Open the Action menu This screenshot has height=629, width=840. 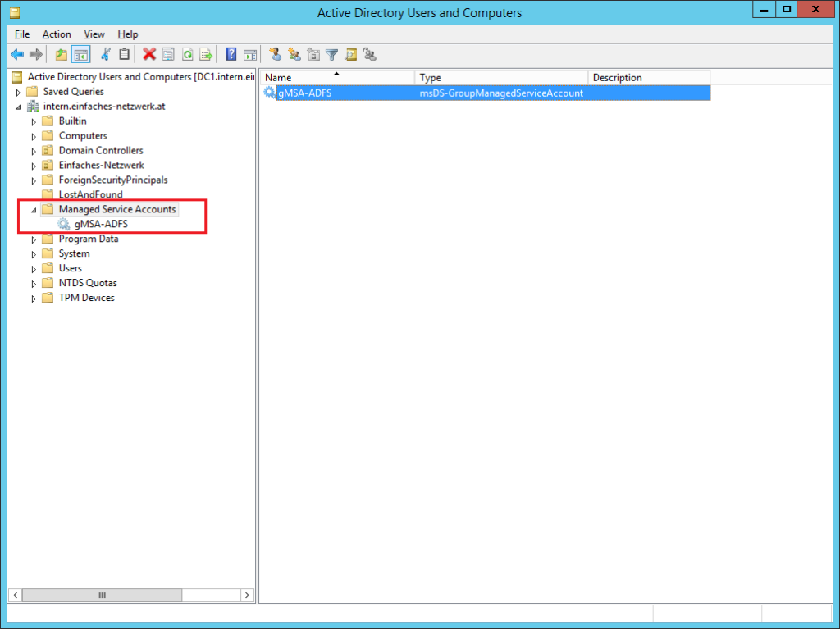click(57, 34)
